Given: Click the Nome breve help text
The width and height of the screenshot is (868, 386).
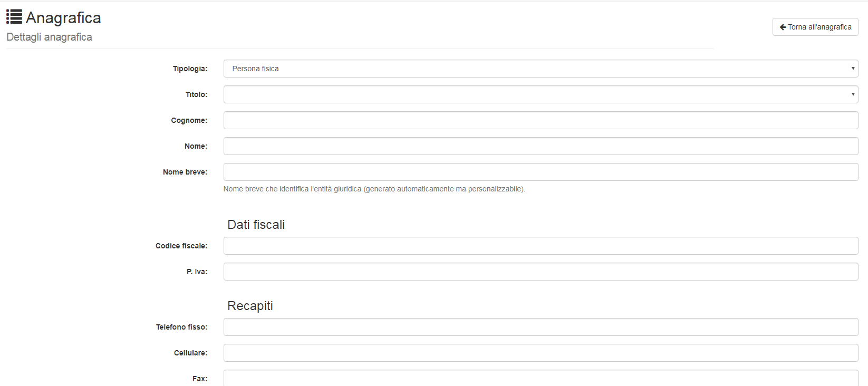Looking at the screenshot, I should point(374,189).
